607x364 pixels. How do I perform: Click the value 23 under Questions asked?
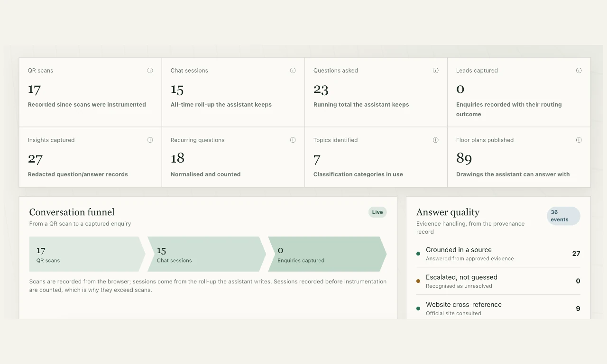(x=321, y=89)
